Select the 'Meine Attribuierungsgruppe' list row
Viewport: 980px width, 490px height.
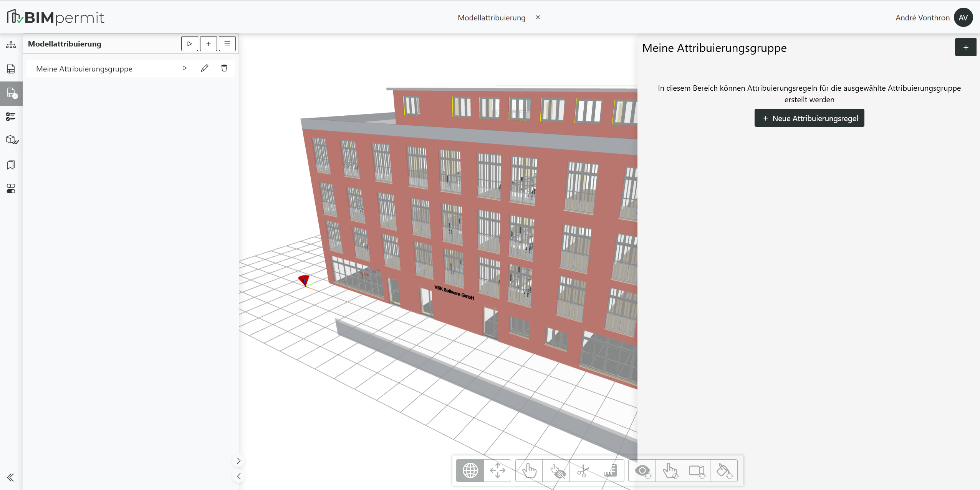click(131, 68)
